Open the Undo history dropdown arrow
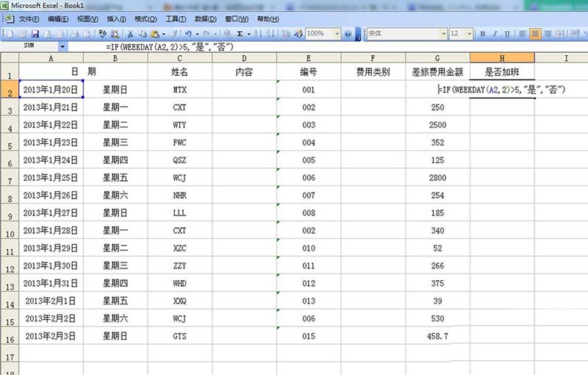 pyautogui.click(x=197, y=34)
